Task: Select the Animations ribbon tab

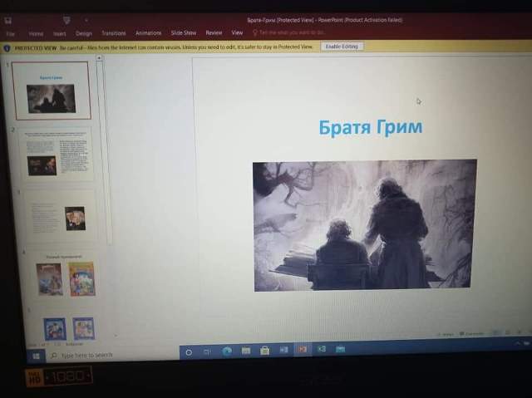Action: coord(148,33)
